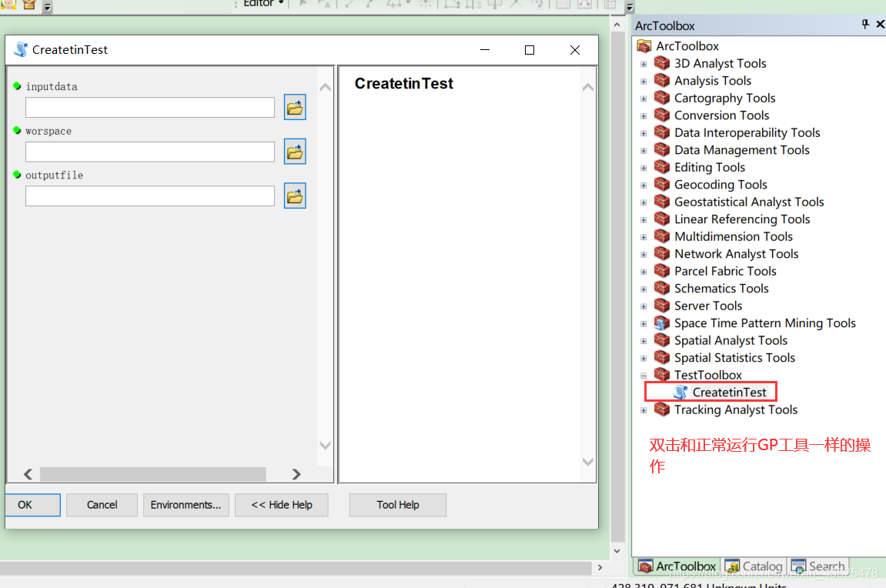Click the inputdata browse folder icon

tap(295, 107)
